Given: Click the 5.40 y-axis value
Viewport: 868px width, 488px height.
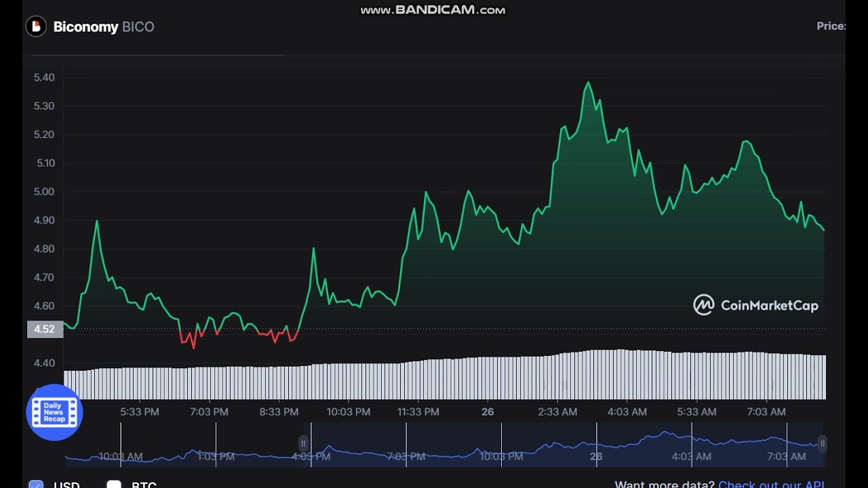Looking at the screenshot, I should pyautogui.click(x=44, y=77).
